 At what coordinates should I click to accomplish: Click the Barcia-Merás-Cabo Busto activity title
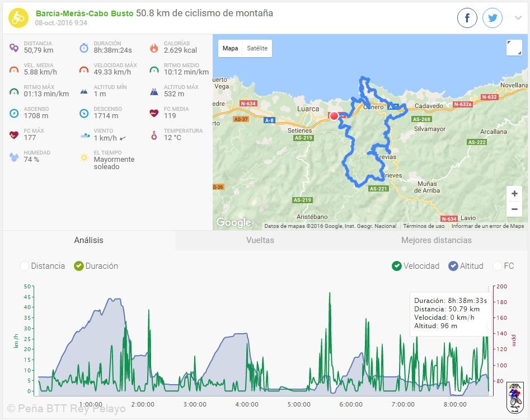pos(85,13)
